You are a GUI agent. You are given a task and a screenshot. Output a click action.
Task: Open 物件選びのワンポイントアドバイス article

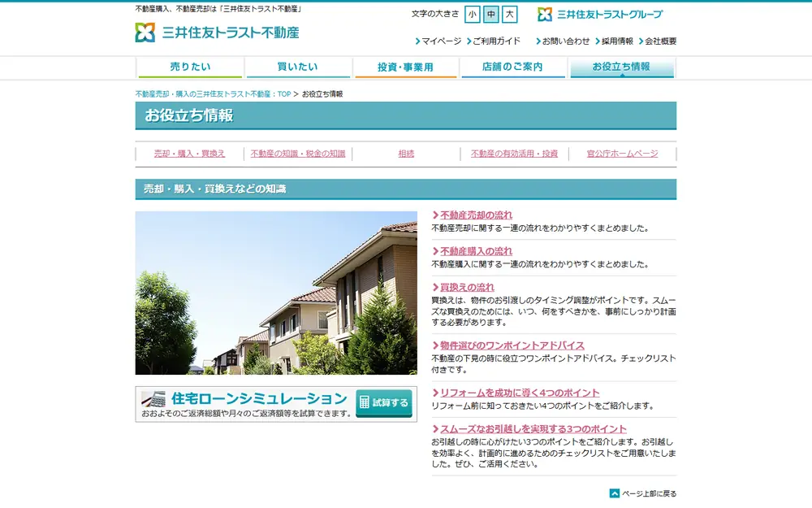click(512, 345)
